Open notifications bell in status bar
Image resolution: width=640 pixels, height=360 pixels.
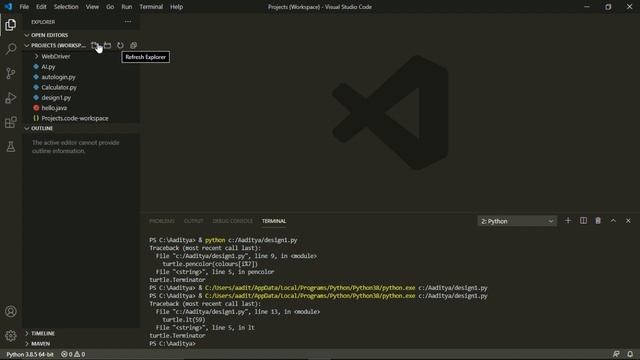point(630,354)
